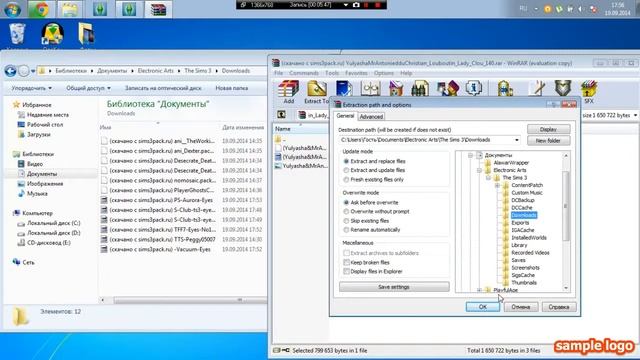The width and height of the screenshot is (640, 360).
Task: Open the File Explorer taskbar icon
Action: pos(69,9)
